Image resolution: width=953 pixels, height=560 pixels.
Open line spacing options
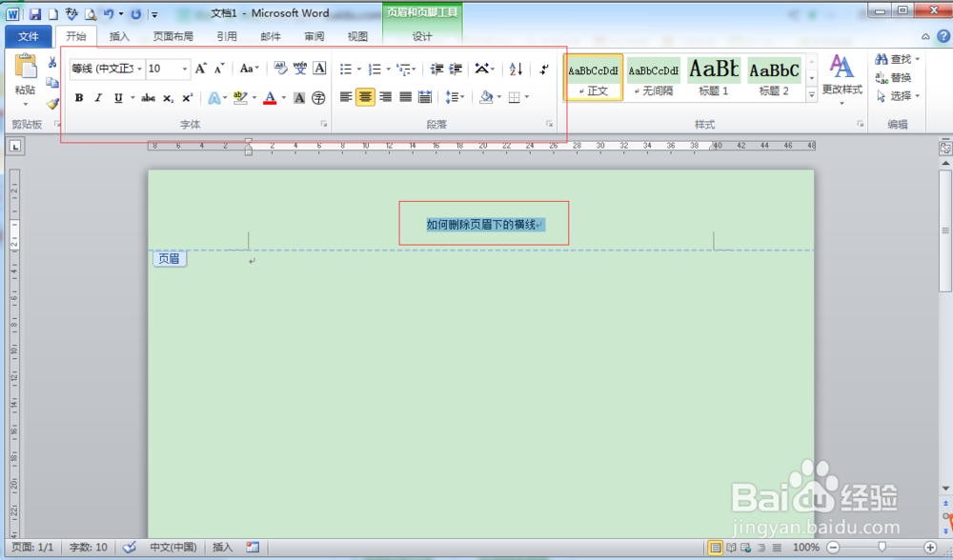(x=455, y=97)
